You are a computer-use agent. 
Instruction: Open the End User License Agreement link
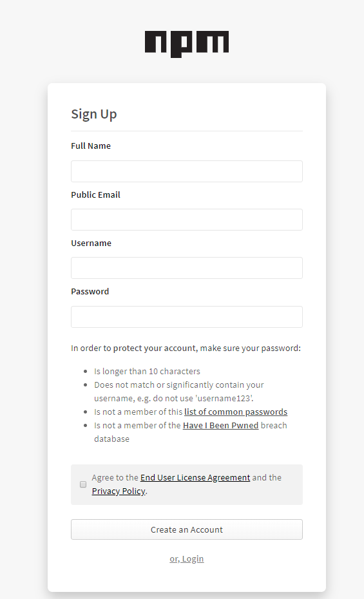click(x=195, y=477)
